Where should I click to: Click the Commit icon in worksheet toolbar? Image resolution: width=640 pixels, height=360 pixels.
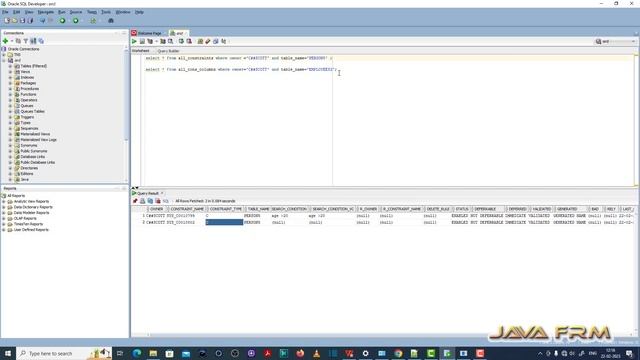click(x=181, y=41)
